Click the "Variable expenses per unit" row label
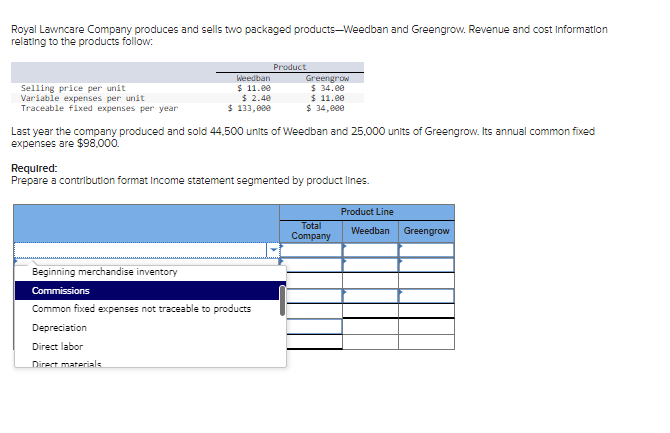Viewport: 670px width, 433px height. pos(82,98)
